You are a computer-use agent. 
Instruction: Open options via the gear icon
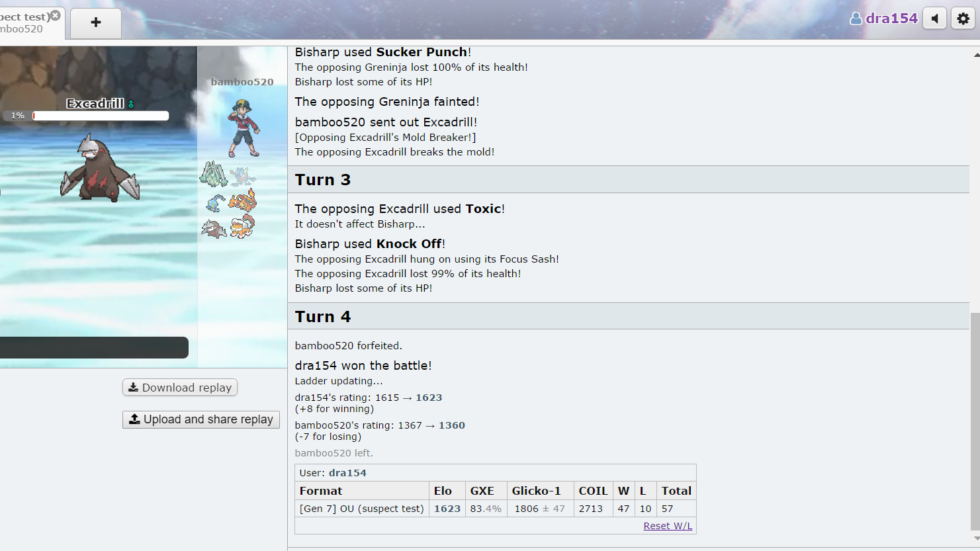(963, 19)
